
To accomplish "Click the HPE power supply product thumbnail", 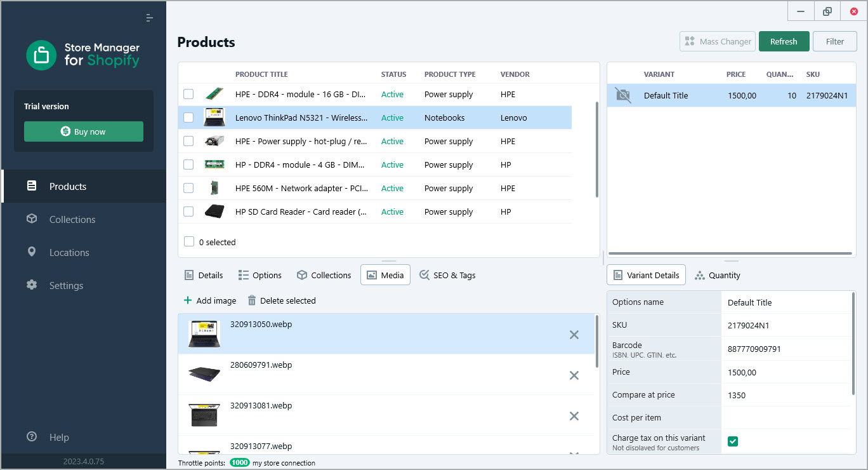I will (214, 141).
